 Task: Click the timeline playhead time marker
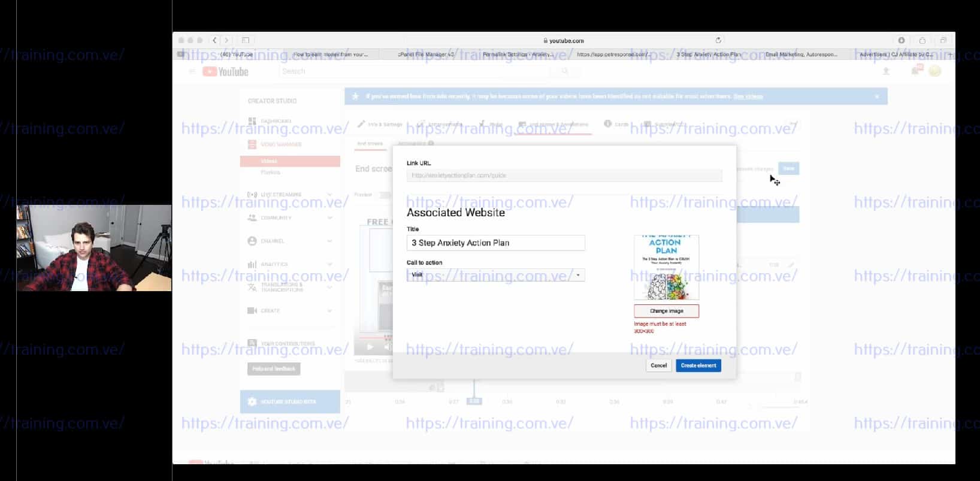(x=474, y=401)
